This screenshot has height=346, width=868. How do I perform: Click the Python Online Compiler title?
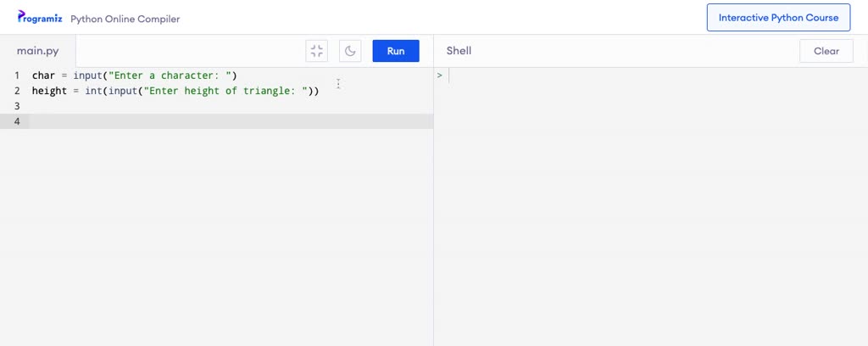click(x=125, y=19)
